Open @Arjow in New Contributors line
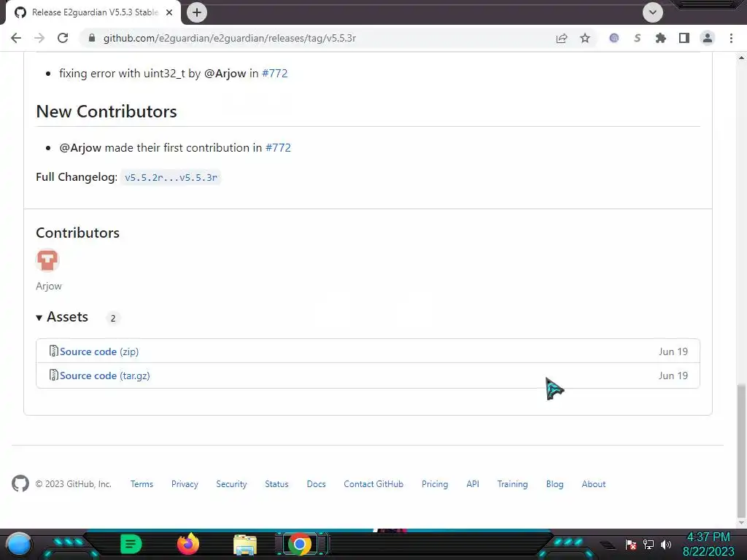Image resolution: width=747 pixels, height=560 pixels. [80, 147]
